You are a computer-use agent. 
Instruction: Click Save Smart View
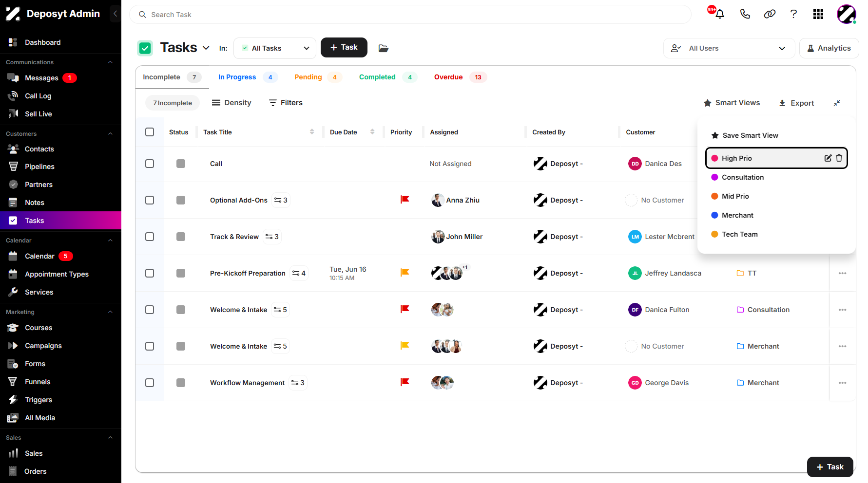(x=745, y=135)
